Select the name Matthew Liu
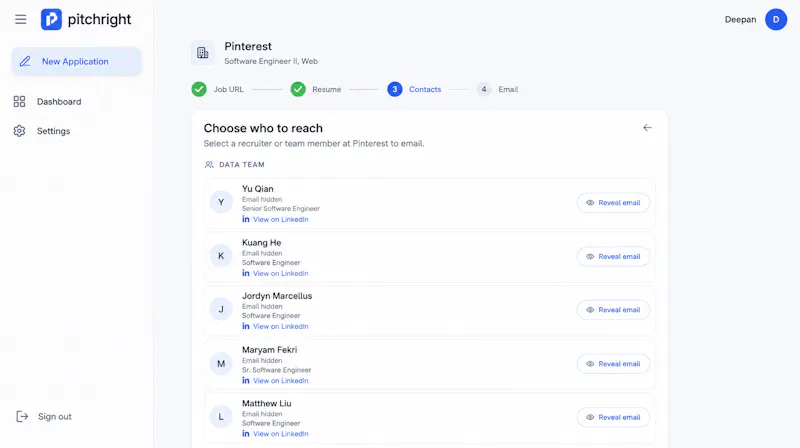 (x=267, y=404)
